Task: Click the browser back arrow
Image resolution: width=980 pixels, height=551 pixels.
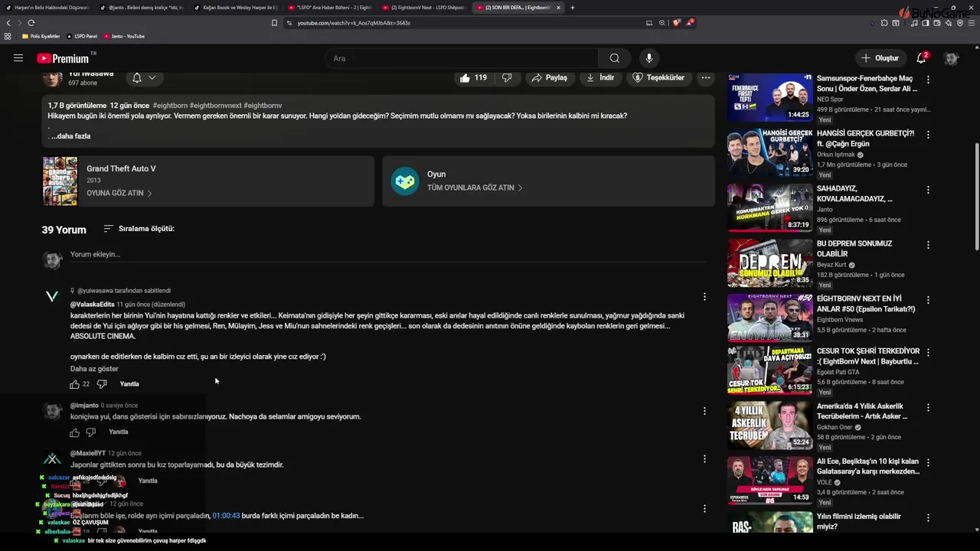Action: pyautogui.click(x=9, y=23)
